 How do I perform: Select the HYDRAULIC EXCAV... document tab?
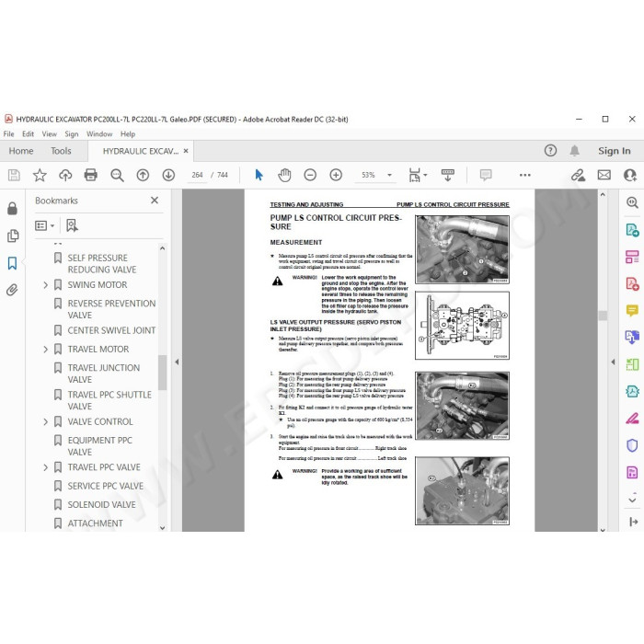141,151
